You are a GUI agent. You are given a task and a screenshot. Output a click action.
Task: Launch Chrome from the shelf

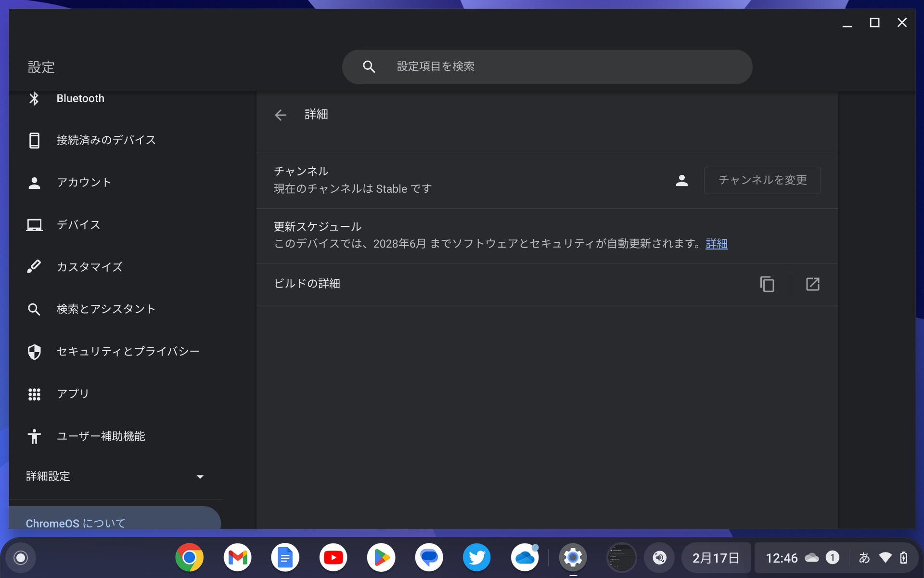click(x=189, y=557)
